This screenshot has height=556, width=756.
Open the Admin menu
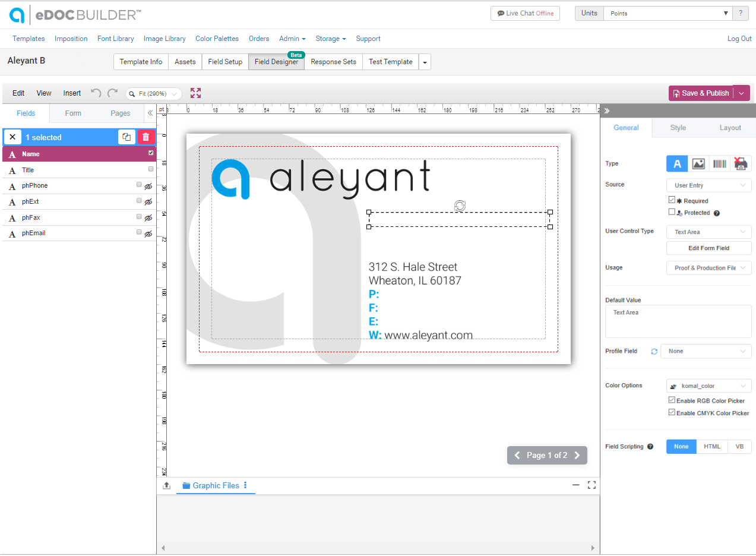pos(292,39)
